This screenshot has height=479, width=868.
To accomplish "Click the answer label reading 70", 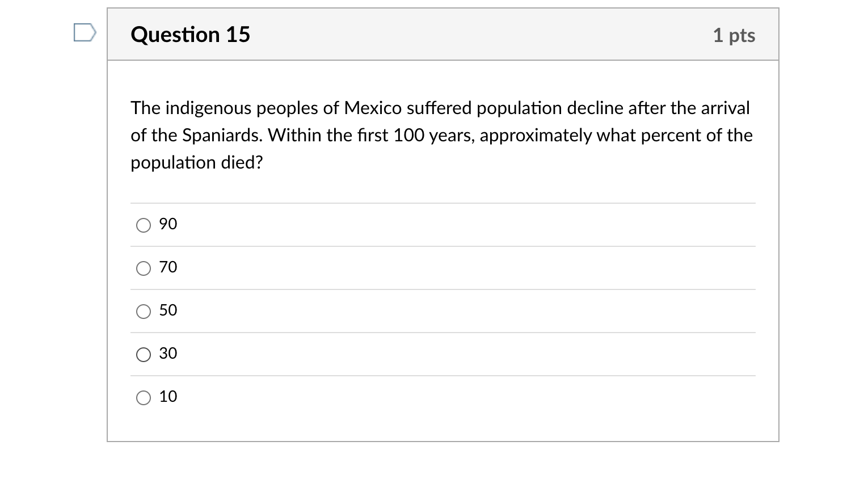I will point(168,267).
